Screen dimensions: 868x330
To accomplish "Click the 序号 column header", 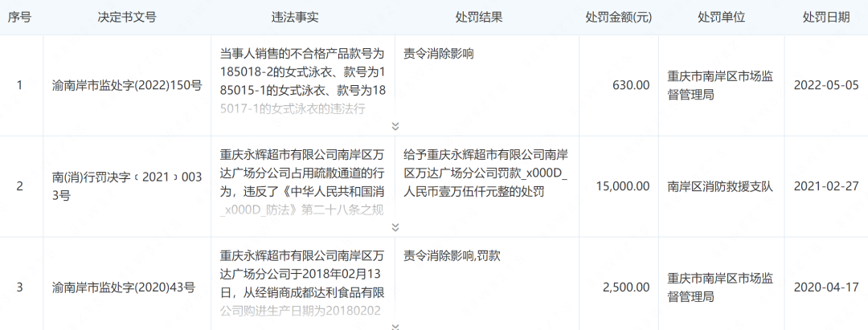I will pos(19,17).
